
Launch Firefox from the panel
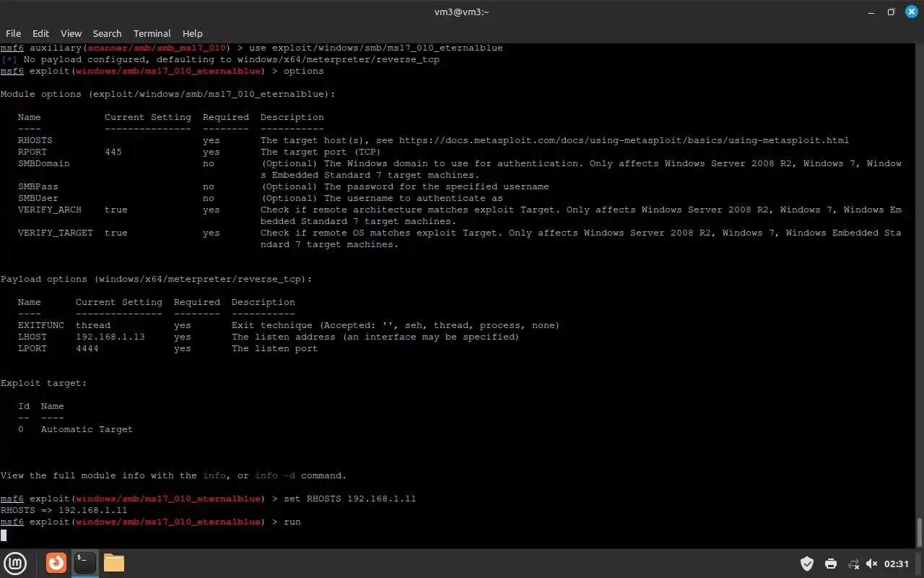coord(56,563)
